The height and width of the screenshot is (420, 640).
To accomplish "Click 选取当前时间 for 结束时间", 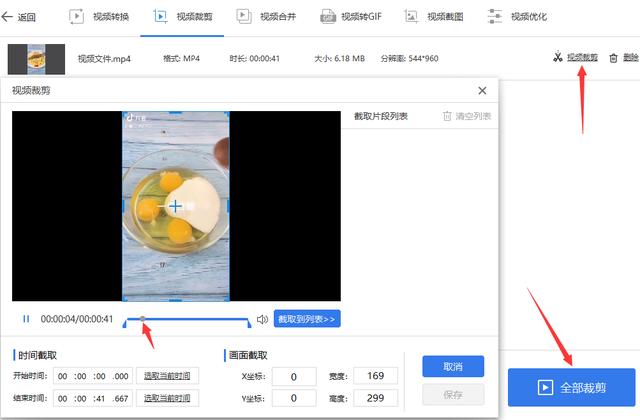I will coord(167,398).
